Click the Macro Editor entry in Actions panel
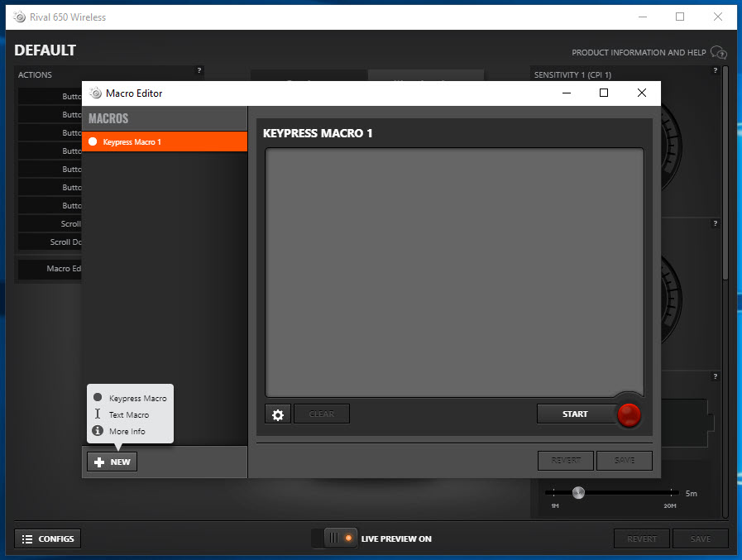 pyautogui.click(x=50, y=269)
